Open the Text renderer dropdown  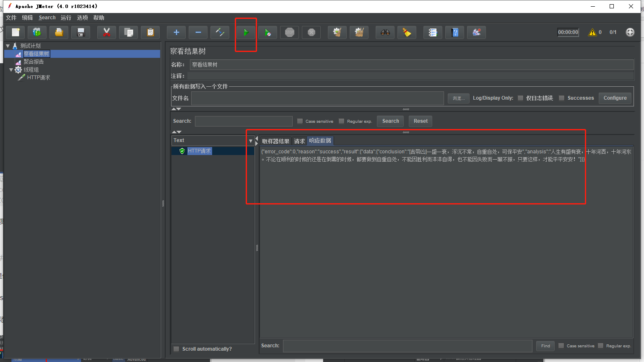point(251,141)
